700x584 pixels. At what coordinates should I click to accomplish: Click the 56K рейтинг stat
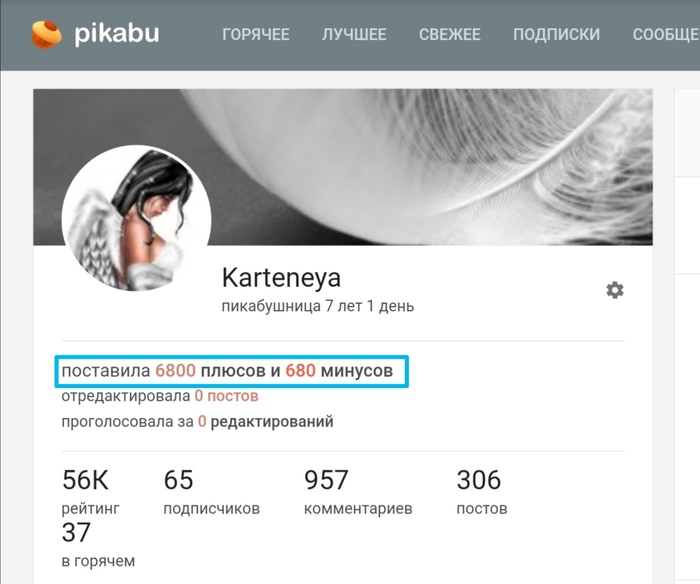91,491
